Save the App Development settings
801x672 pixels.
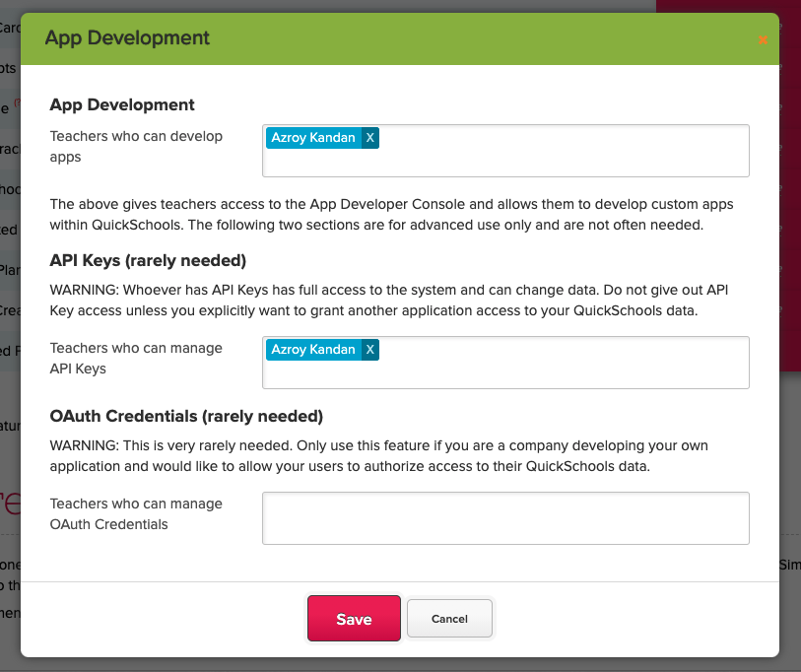[354, 619]
